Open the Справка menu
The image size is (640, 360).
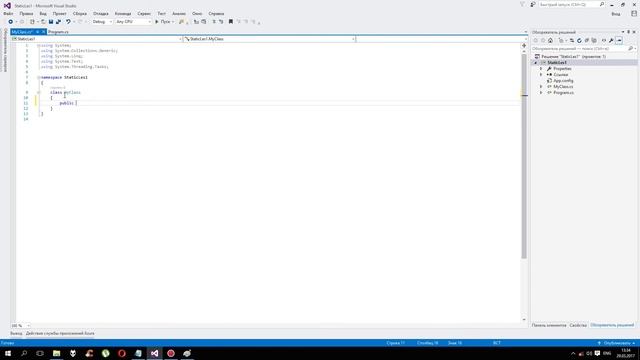[216, 13]
